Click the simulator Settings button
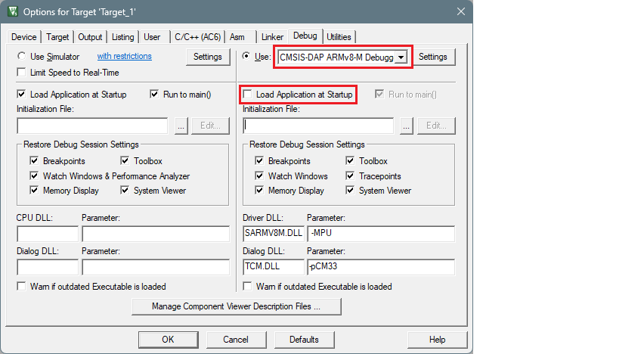 click(207, 57)
